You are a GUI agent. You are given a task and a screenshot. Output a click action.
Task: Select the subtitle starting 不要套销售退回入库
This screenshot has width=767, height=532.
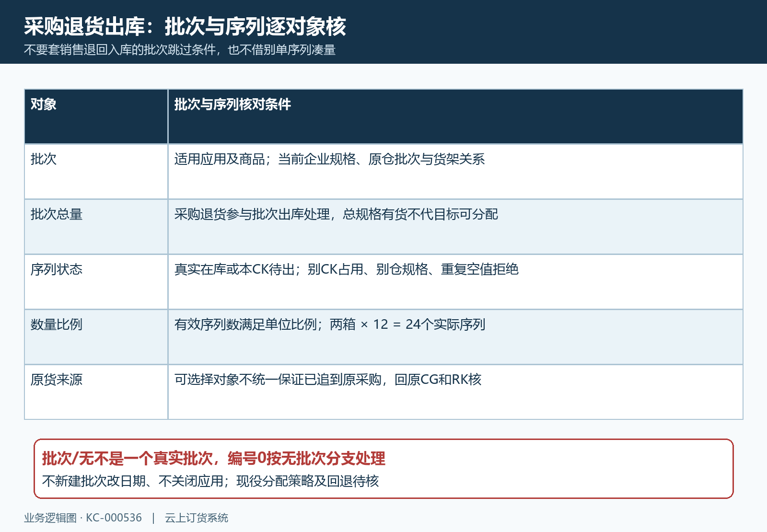tap(180, 50)
